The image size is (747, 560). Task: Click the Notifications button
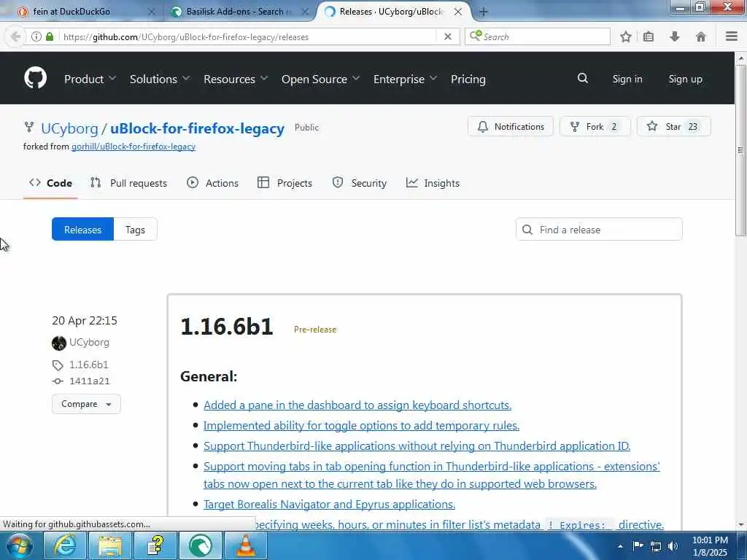(511, 127)
